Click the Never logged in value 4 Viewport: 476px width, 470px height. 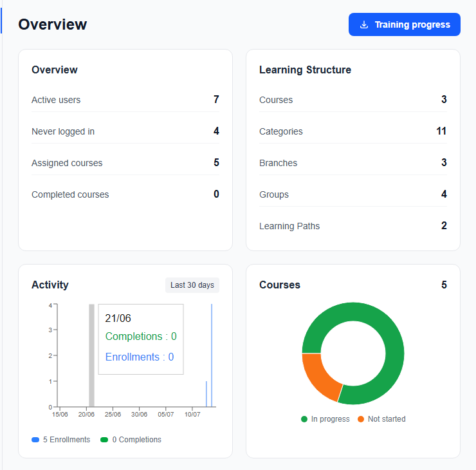coord(216,131)
